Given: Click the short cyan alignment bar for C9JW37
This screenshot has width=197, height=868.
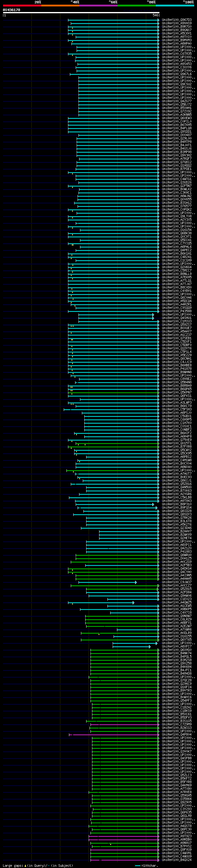Looking at the screenshot, I should coord(107,582).
